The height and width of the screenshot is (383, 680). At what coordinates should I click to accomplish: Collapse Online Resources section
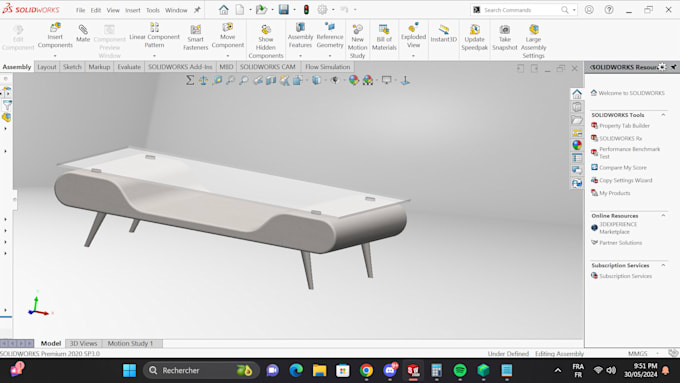click(x=663, y=216)
